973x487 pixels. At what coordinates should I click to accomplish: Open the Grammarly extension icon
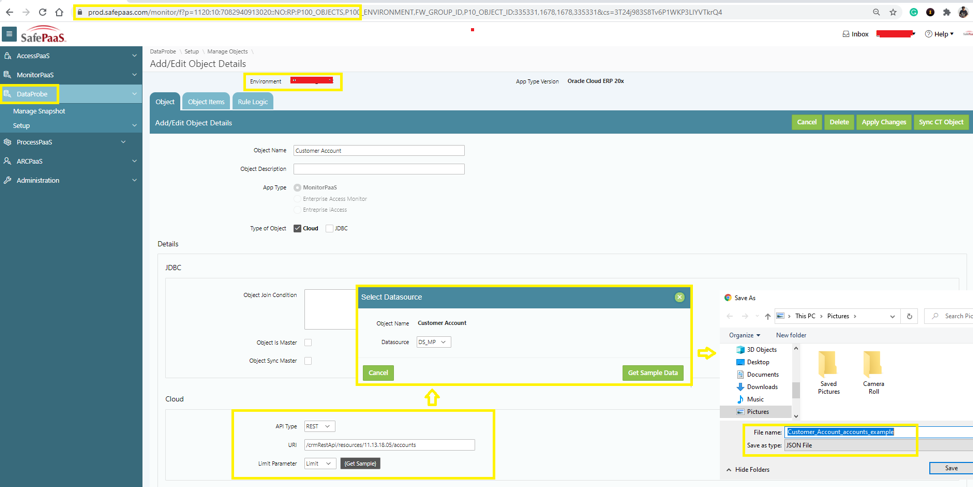[x=913, y=12]
